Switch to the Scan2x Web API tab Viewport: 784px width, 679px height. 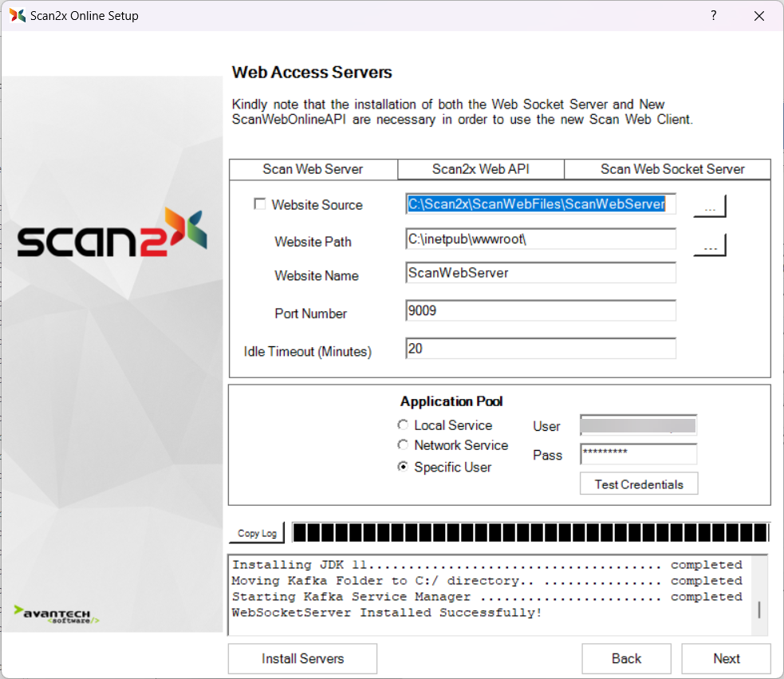pos(480,169)
